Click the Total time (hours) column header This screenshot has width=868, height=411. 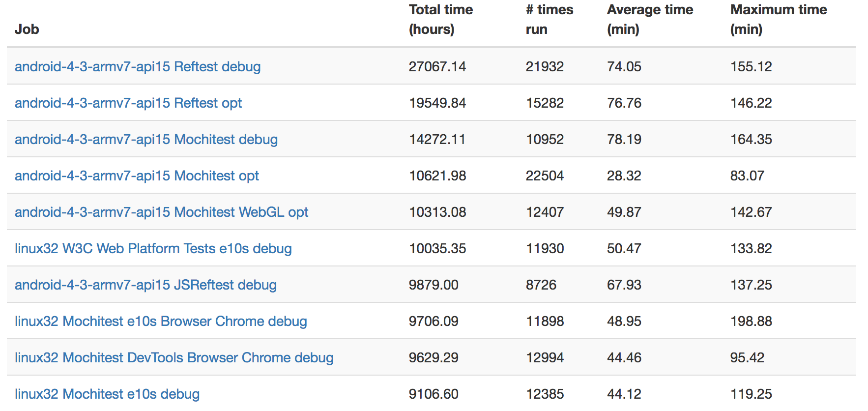click(440, 19)
